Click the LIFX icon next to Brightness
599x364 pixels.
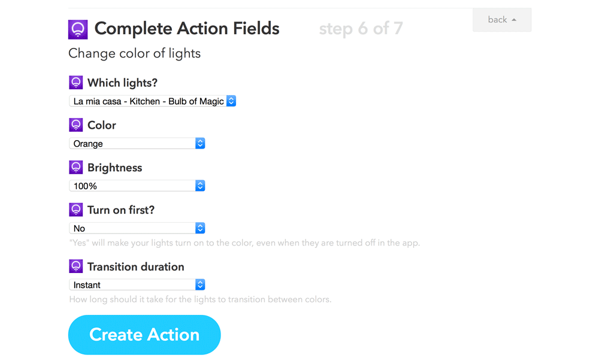76,168
